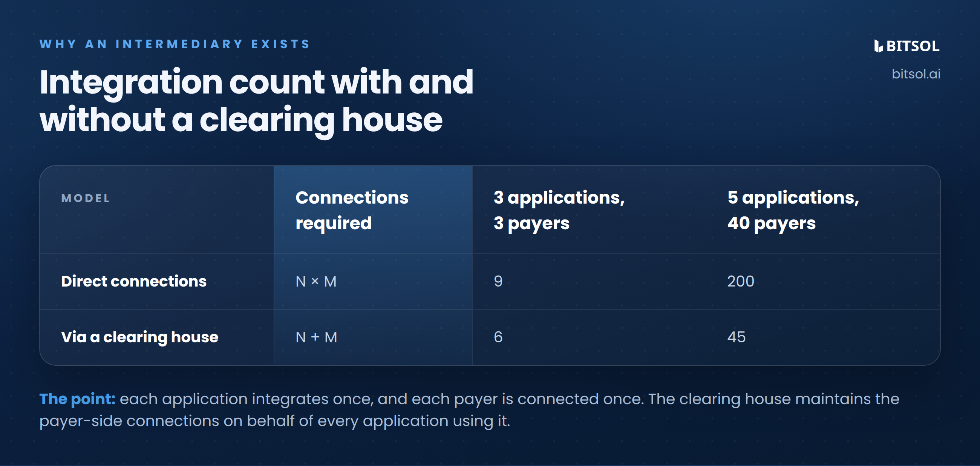This screenshot has width=980, height=466.
Task: Click the value 45 in the table
Action: tap(737, 337)
